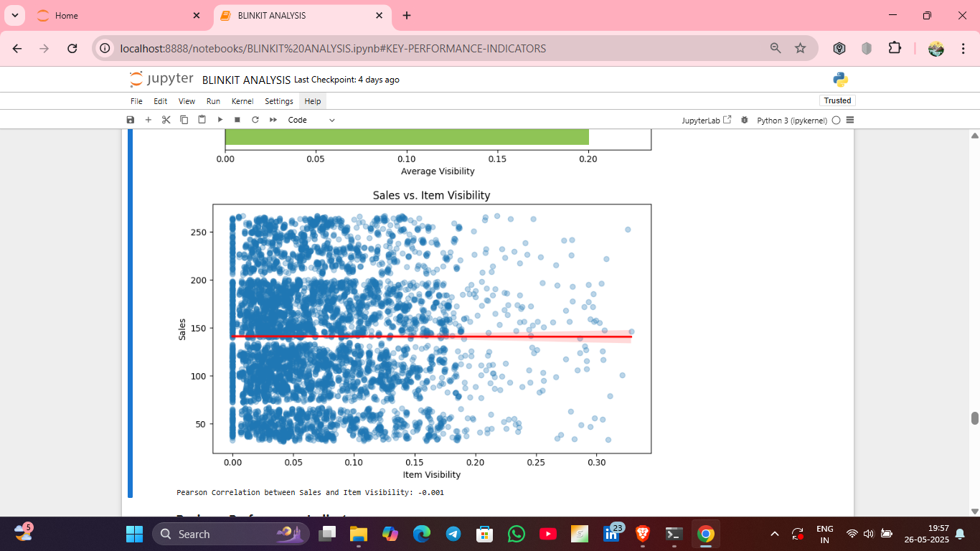Open in JupyterLab link
This screenshot has height=551, width=980.
707,121
